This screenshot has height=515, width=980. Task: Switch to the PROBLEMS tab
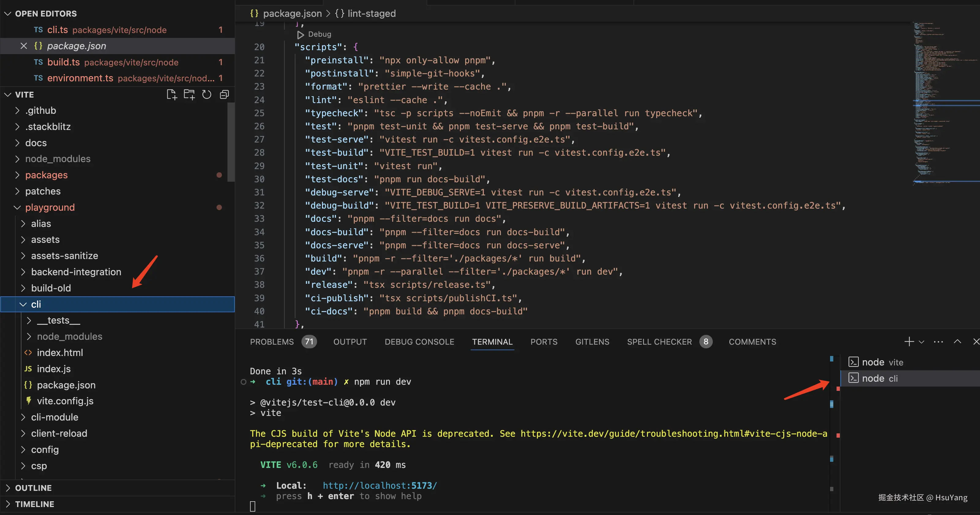click(272, 342)
